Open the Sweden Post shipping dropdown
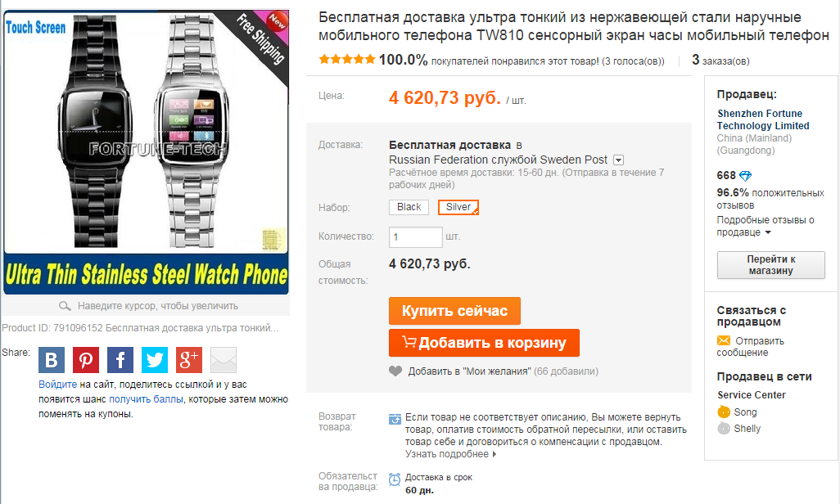This screenshot has width=840, height=504. tap(618, 160)
